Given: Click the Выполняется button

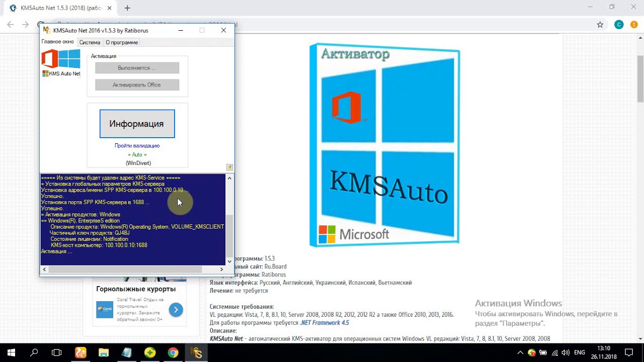Looking at the screenshot, I should click(137, 68).
